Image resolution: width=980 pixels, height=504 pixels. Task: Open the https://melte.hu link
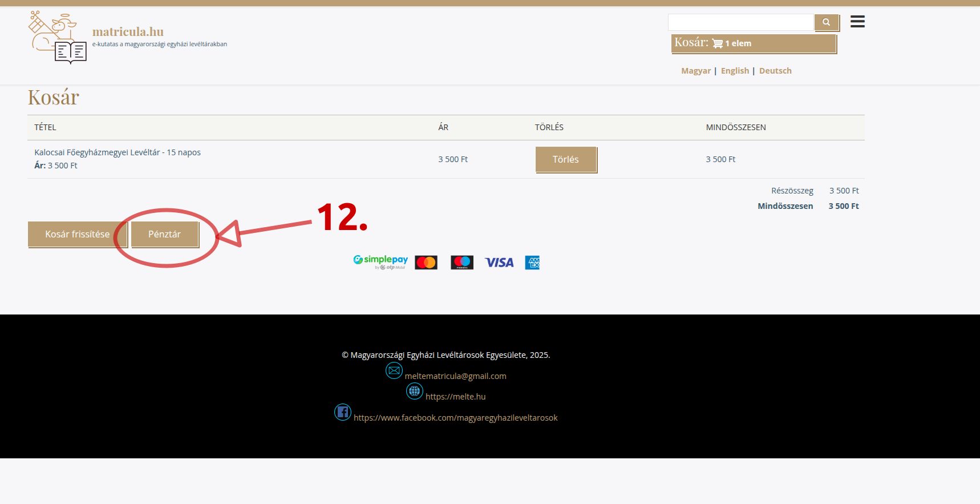pos(455,397)
